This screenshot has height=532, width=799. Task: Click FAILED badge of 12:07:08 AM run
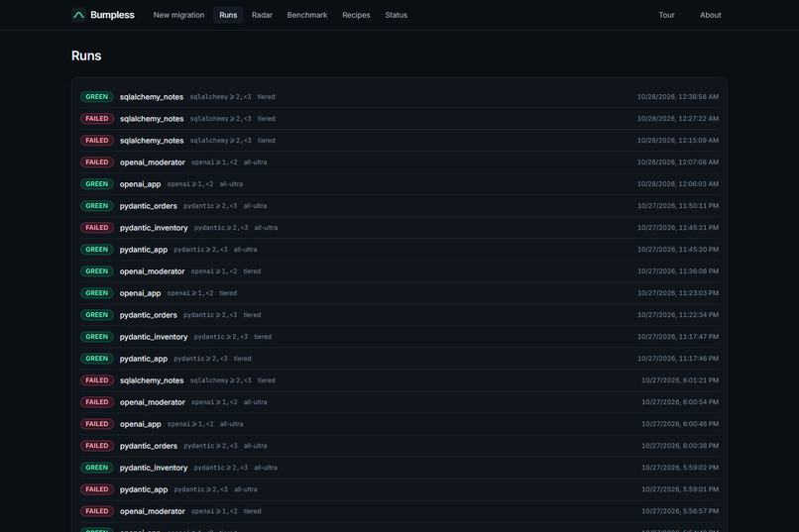(x=97, y=162)
